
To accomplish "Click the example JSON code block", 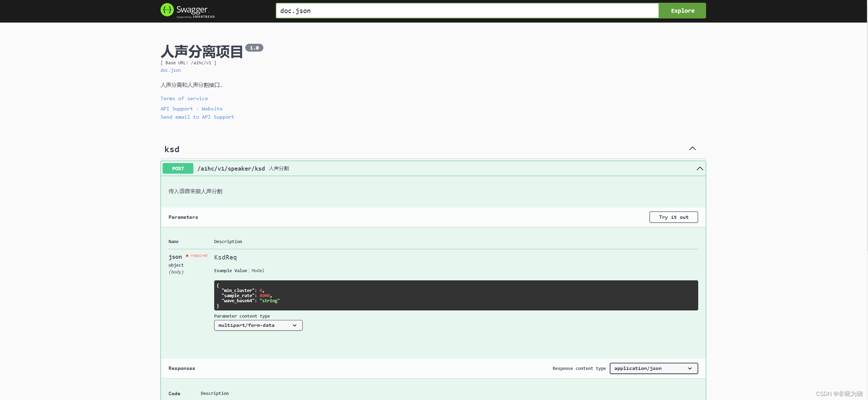I will (456, 295).
